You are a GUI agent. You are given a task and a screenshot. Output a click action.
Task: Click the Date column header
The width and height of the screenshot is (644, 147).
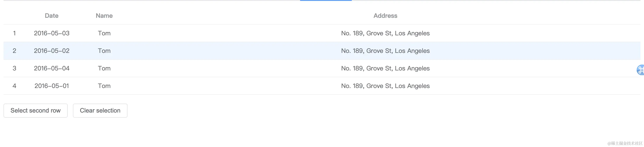51,16
